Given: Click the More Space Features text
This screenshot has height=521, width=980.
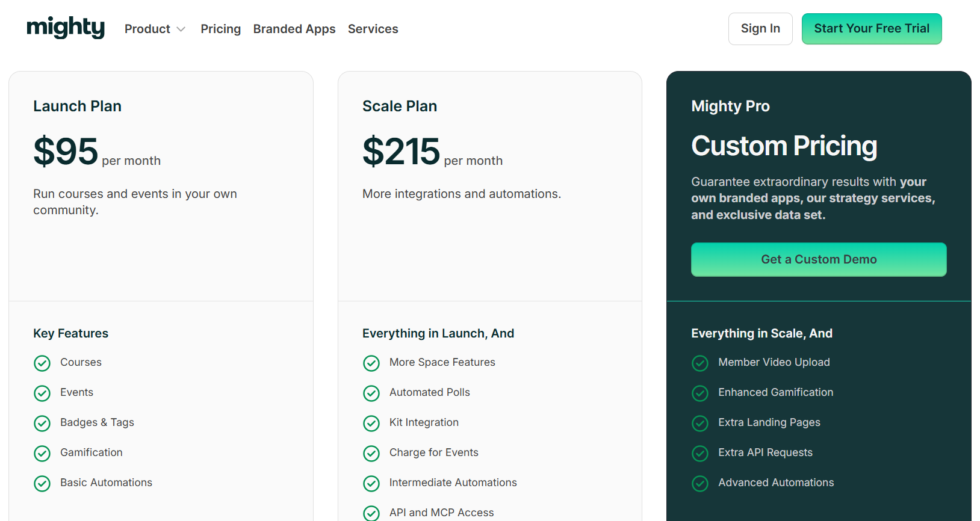Looking at the screenshot, I should click(x=442, y=362).
